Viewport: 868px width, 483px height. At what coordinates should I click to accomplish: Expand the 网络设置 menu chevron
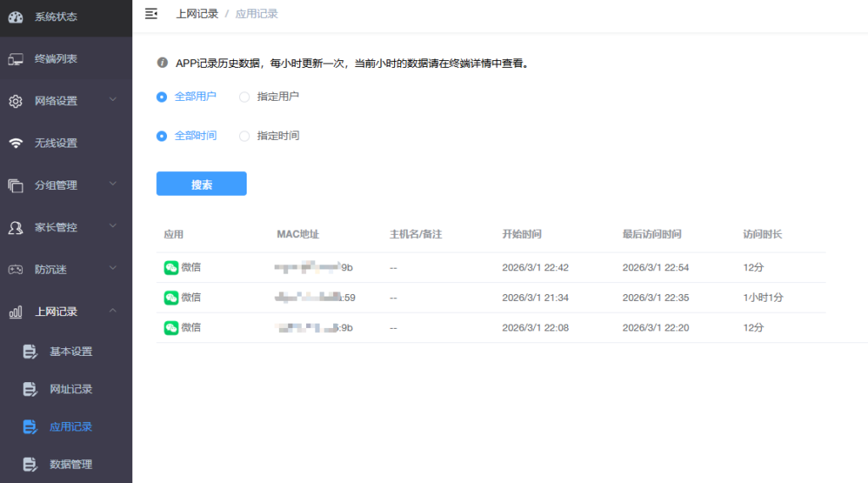113,101
